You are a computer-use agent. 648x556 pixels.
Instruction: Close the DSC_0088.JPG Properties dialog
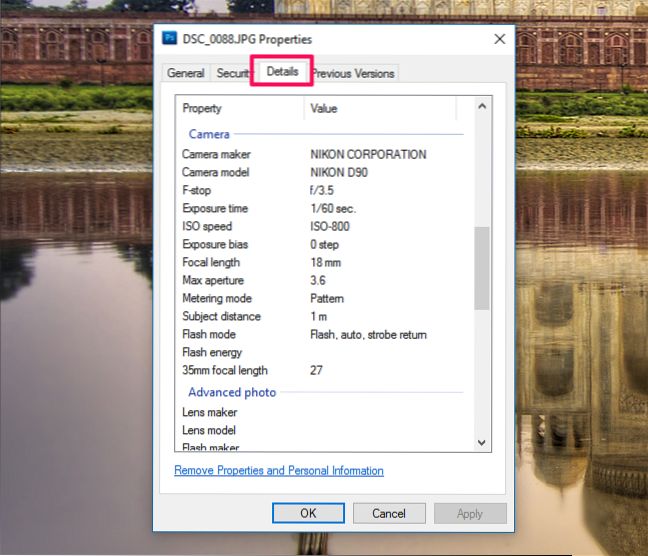[x=499, y=39]
